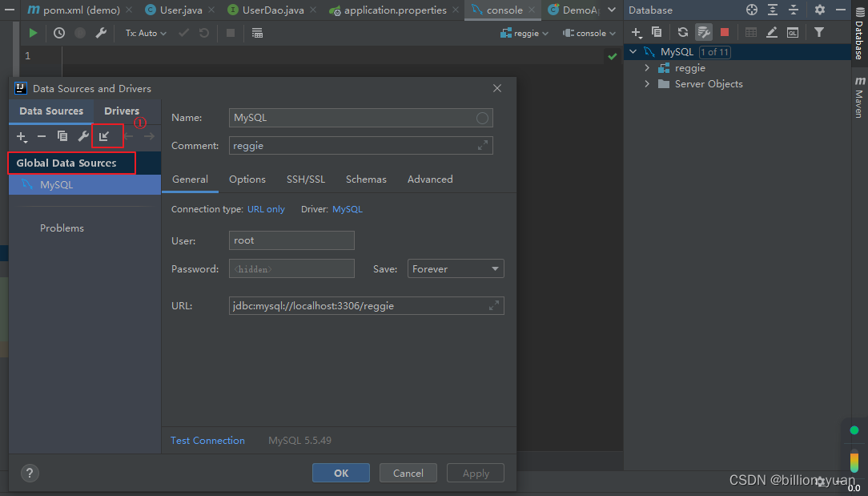The height and width of the screenshot is (496, 868).
Task: Open Database panel gear settings
Action: (x=820, y=10)
